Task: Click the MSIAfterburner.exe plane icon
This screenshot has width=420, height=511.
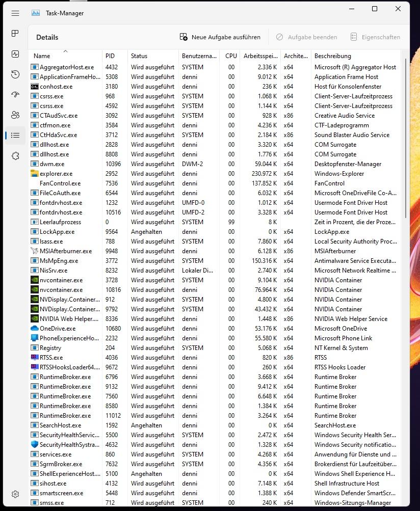Action: 34,251
